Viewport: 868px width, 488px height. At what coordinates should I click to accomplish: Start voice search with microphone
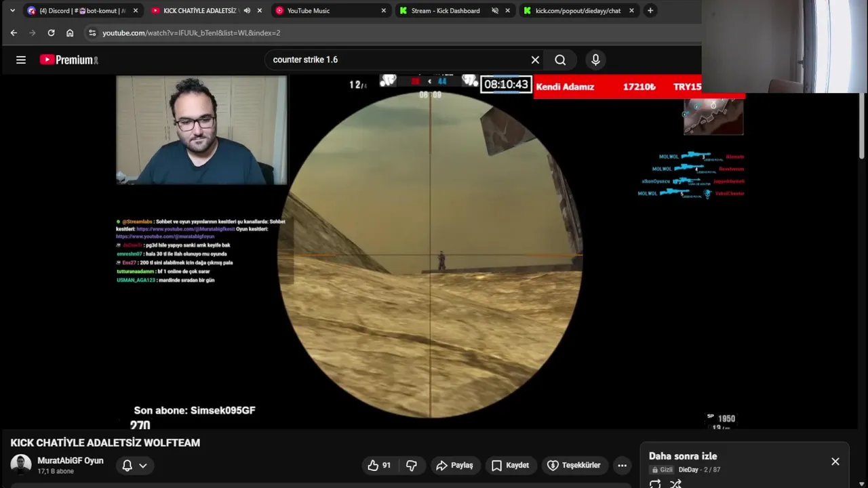pyautogui.click(x=595, y=60)
